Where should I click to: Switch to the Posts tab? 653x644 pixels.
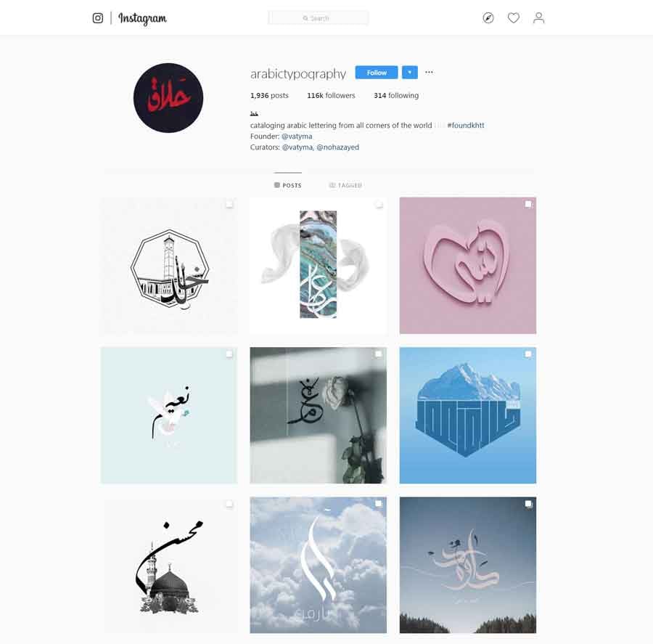[x=288, y=185]
